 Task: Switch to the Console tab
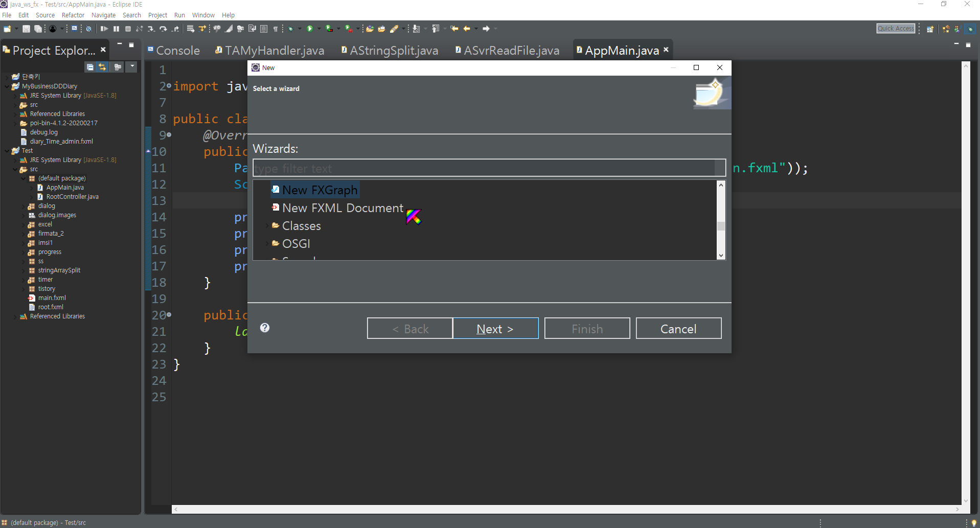174,50
